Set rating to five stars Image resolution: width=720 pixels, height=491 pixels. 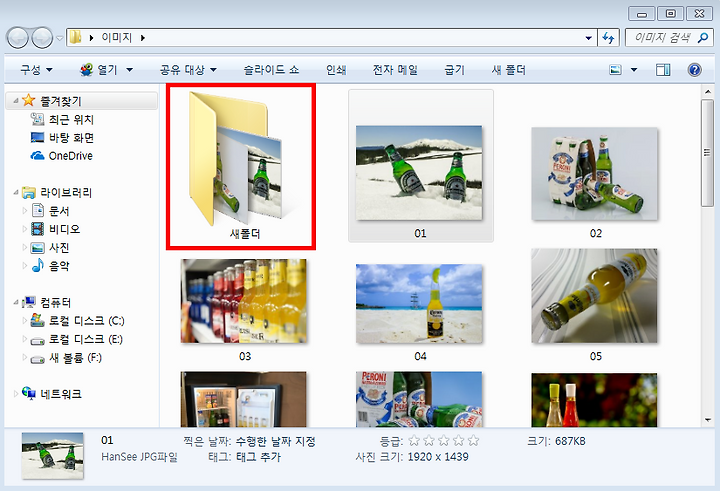473,441
